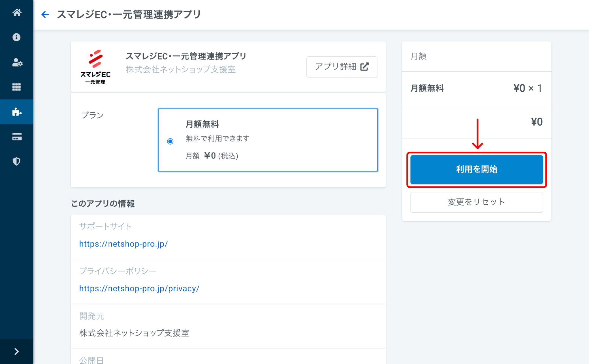Viewport: 589px width, 364px height.
Task: Click the 変更をリセット button
Action: coord(476,202)
